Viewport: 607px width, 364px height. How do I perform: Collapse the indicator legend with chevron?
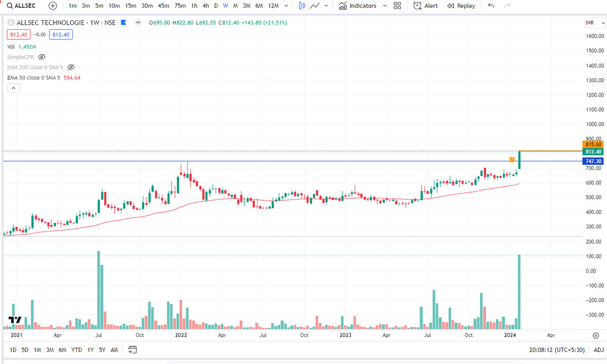click(13, 87)
